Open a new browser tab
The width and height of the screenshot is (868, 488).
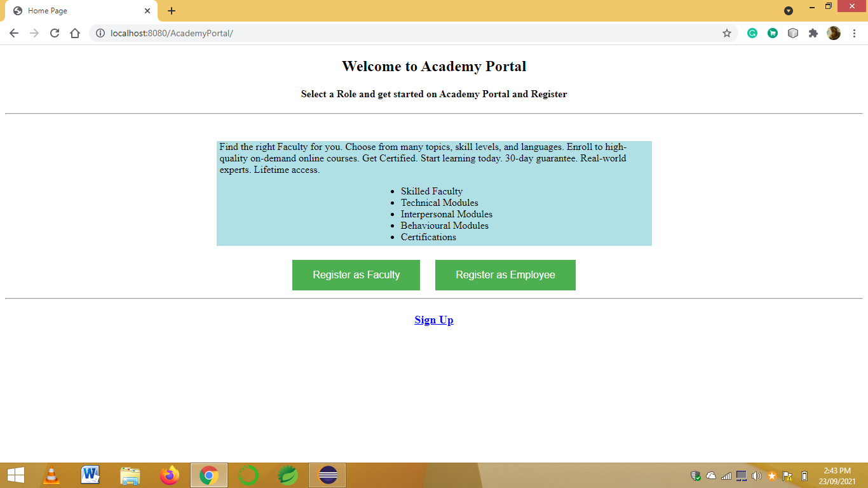click(x=172, y=11)
